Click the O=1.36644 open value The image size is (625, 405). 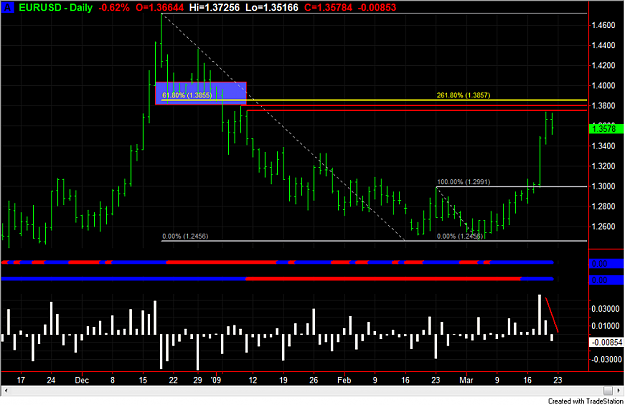(160, 7)
